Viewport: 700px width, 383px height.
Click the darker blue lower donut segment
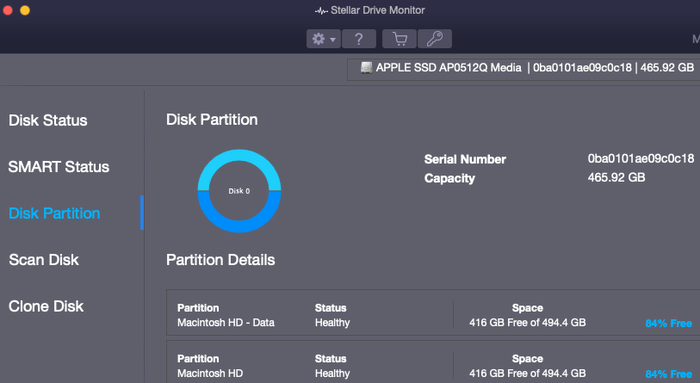point(239,225)
